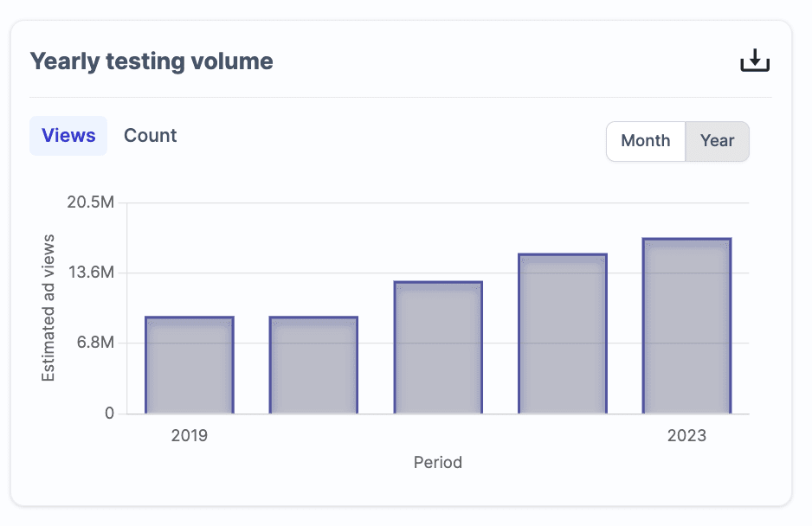The width and height of the screenshot is (812, 526).
Task: Click the Yearly testing volume heading
Action: coord(151,61)
